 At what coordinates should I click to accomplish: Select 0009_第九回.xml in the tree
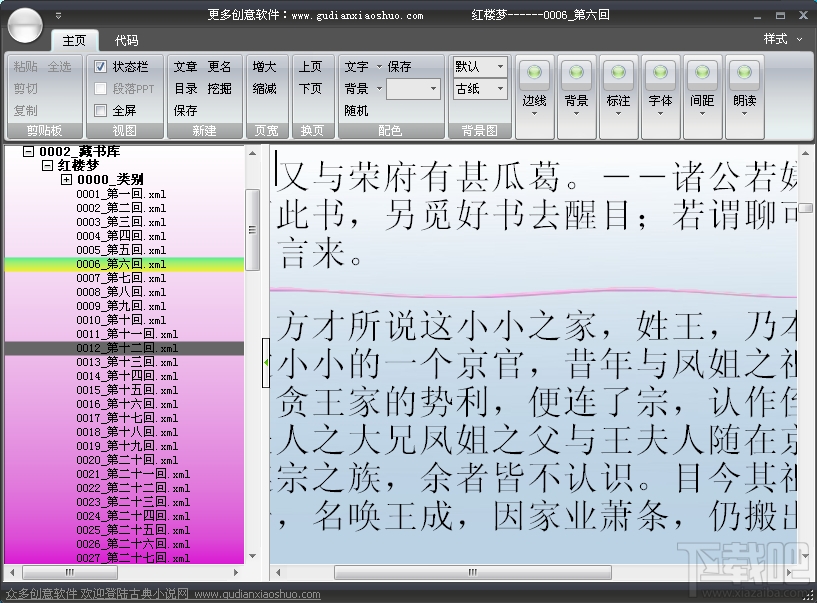[x=121, y=306]
